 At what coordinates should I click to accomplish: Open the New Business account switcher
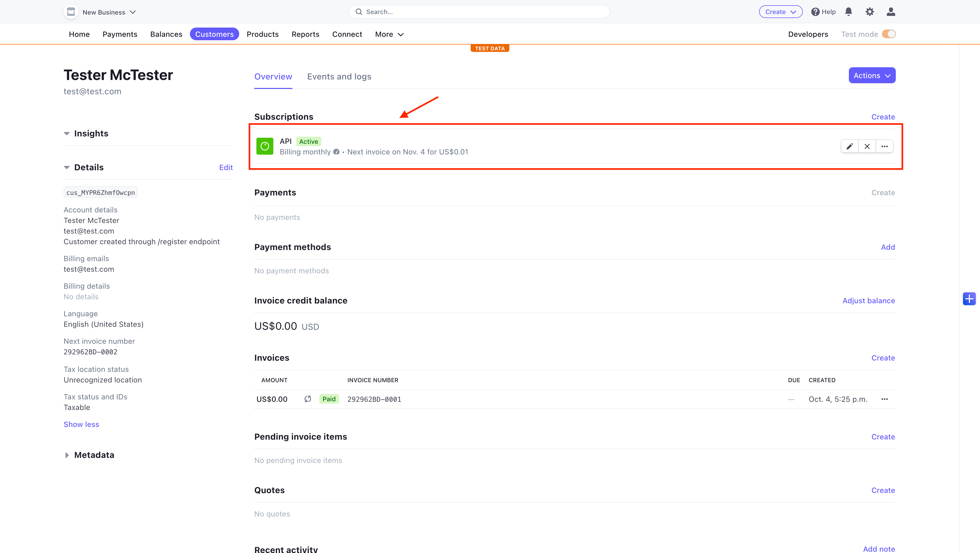(104, 12)
